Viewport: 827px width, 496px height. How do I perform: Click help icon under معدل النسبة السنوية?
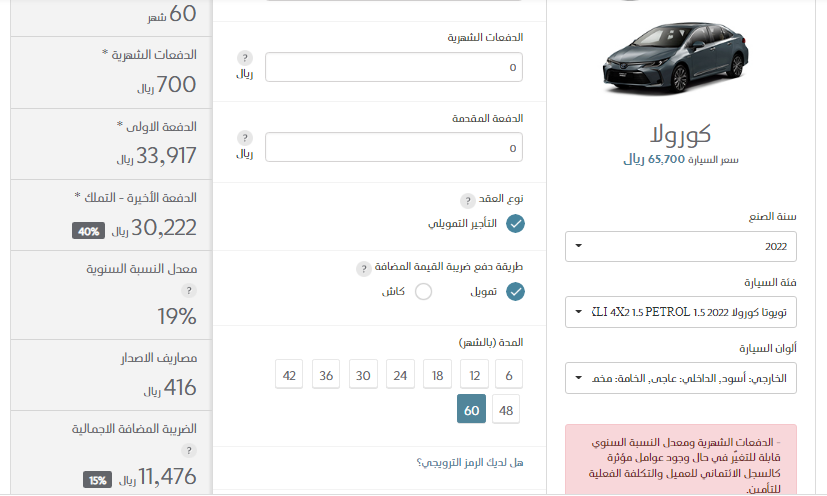click(x=189, y=291)
